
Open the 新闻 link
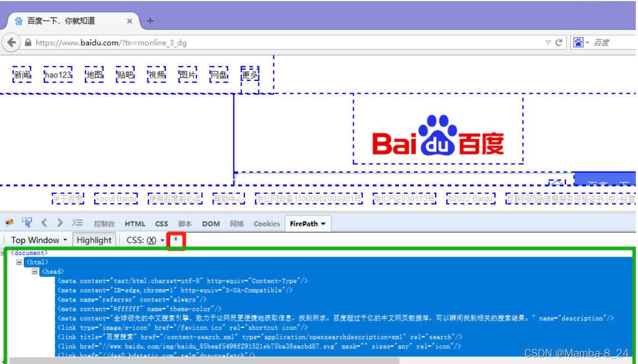coord(22,75)
